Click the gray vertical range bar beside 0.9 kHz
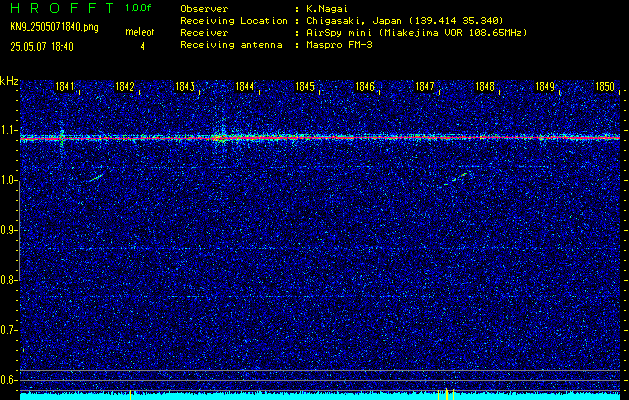 click(x=19, y=230)
